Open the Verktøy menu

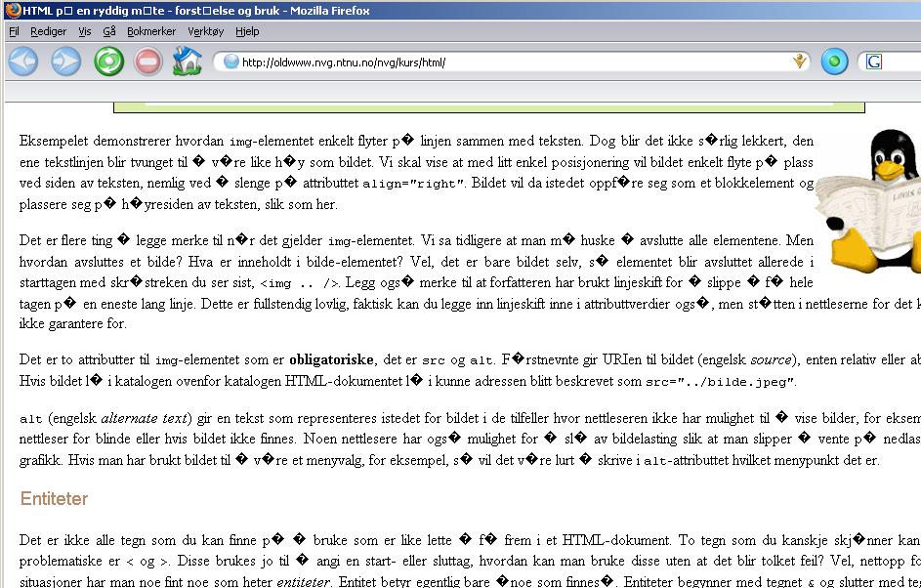205,31
